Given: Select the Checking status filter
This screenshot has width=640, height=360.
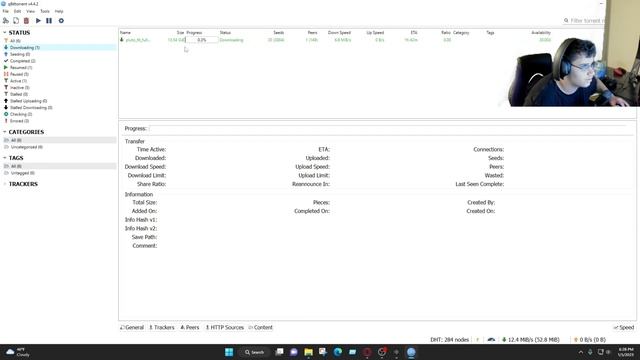Looking at the screenshot, I should pyautogui.click(x=21, y=114).
